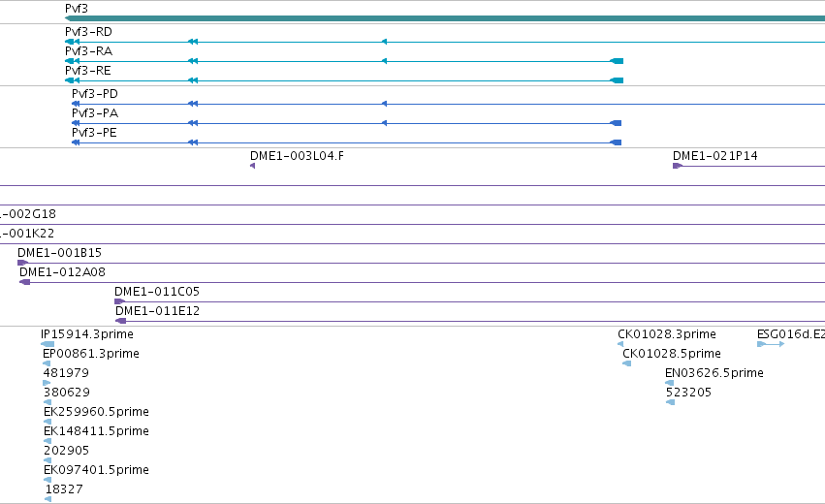Select the -002G18 clone label
This screenshot has width=825, height=504.
pos(27,214)
